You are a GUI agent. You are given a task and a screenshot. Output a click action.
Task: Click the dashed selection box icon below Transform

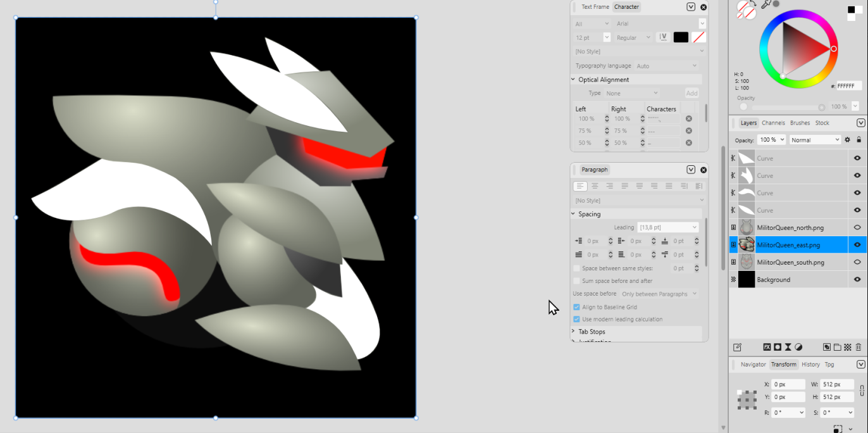[838, 429]
